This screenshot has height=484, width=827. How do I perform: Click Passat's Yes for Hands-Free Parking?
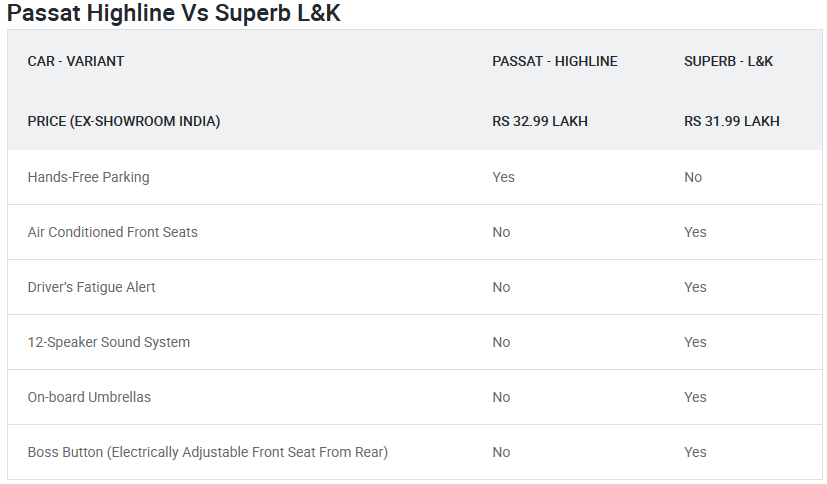click(x=504, y=177)
